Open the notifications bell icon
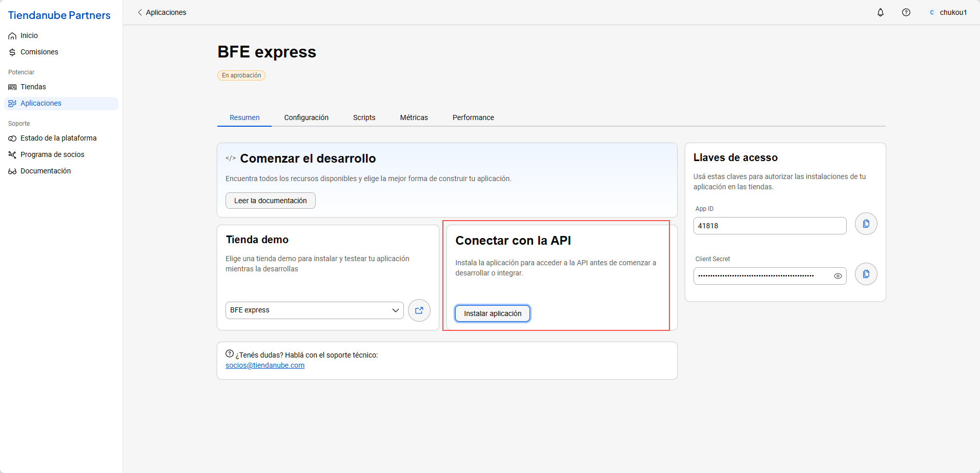This screenshot has height=473, width=980. click(881, 12)
